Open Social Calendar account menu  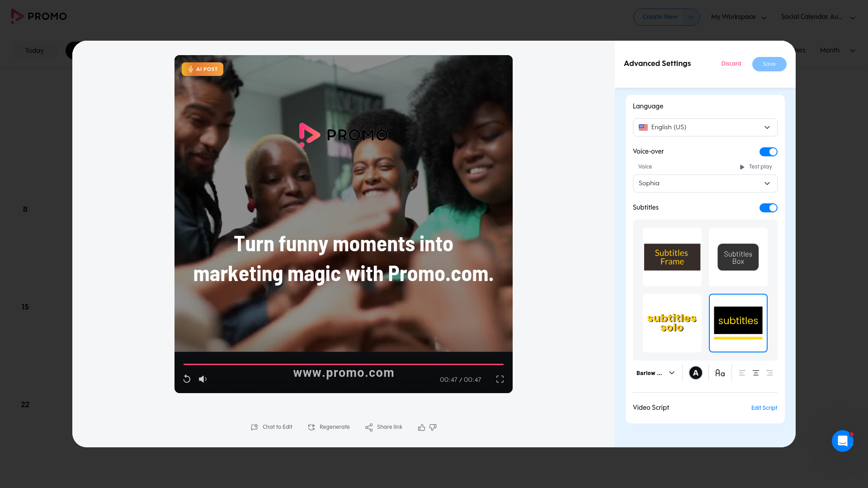818,17
